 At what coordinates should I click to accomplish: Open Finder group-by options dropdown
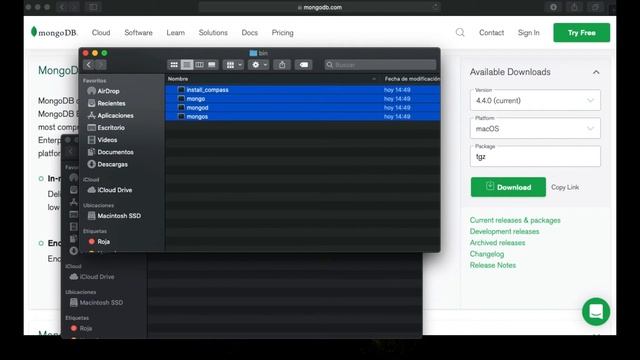coord(233,64)
